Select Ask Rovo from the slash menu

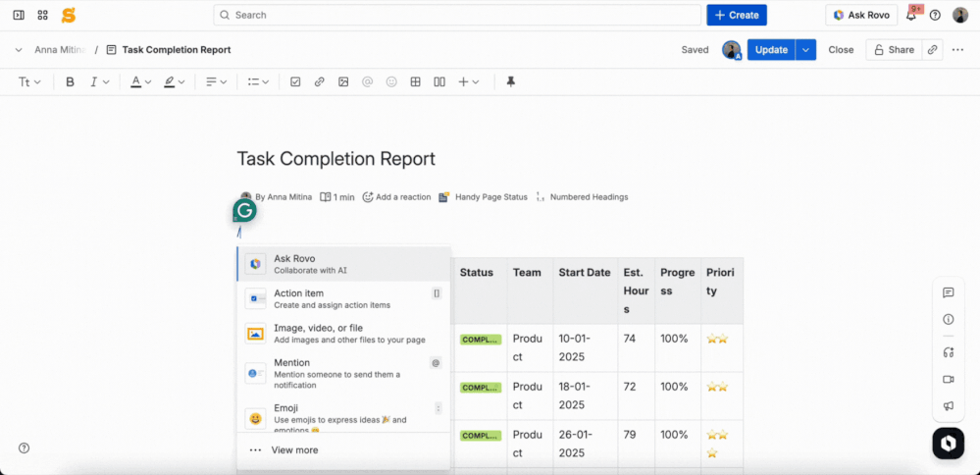click(x=343, y=264)
